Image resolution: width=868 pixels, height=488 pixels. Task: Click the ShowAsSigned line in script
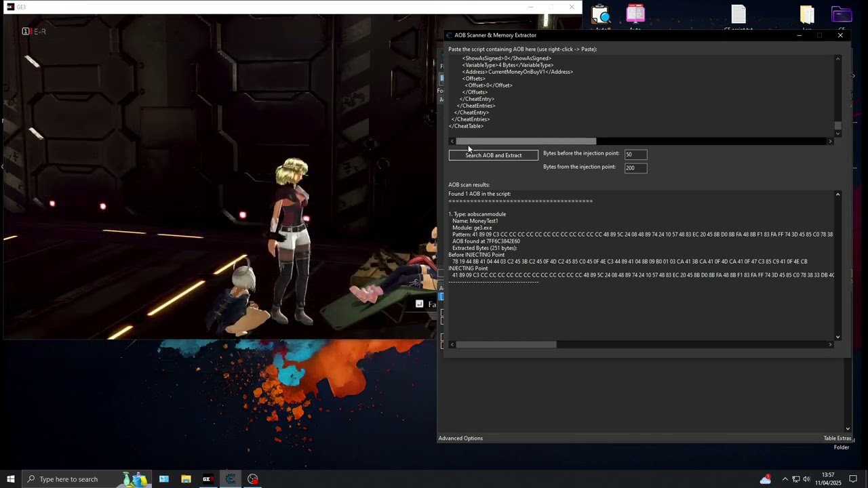pos(507,58)
